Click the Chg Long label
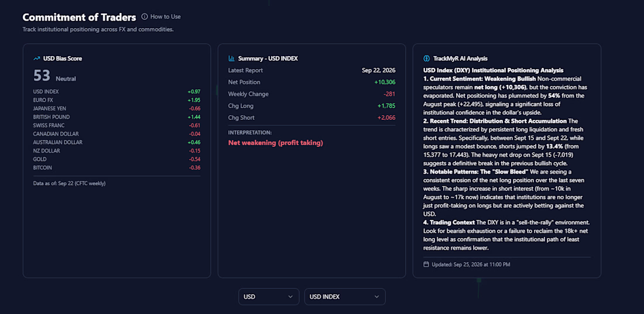Image resolution: width=644 pixels, height=314 pixels. [x=241, y=106]
